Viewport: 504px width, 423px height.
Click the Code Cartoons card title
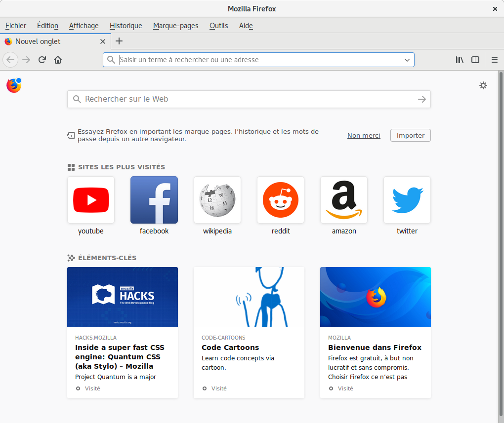(x=230, y=347)
